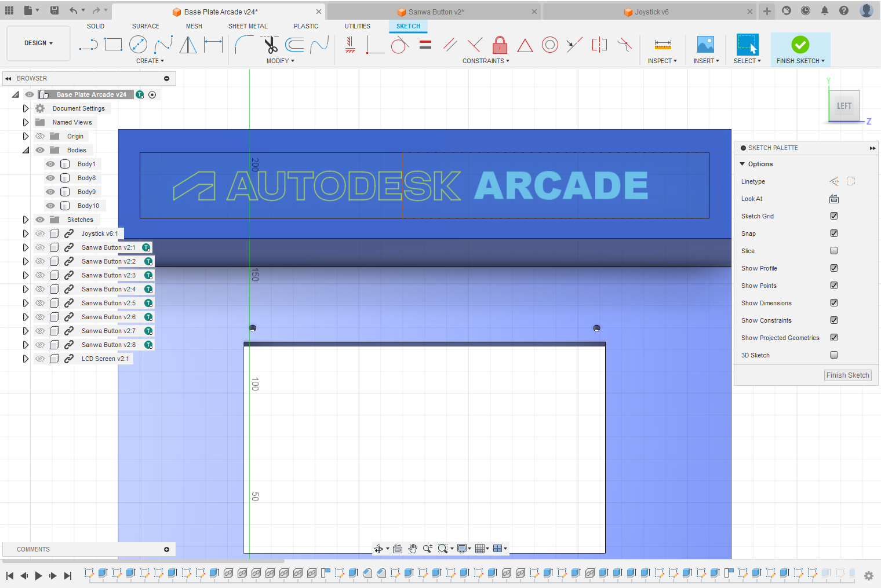Activate the Pan tool in navigation bar
881x588 pixels.
point(413,548)
